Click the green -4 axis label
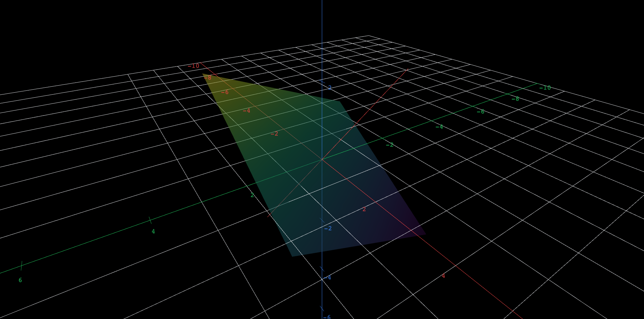The height and width of the screenshot is (319, 644). click(439, 127)
